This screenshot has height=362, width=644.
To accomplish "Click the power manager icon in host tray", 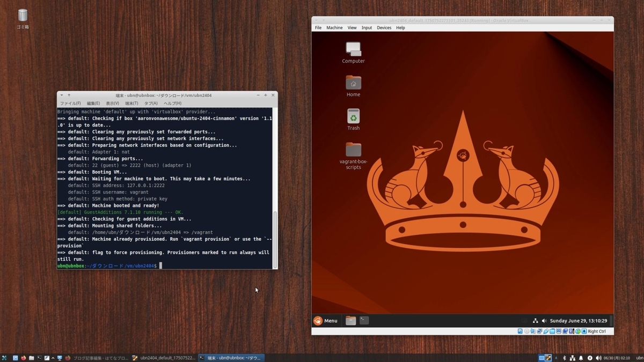I will pos(590,358).
